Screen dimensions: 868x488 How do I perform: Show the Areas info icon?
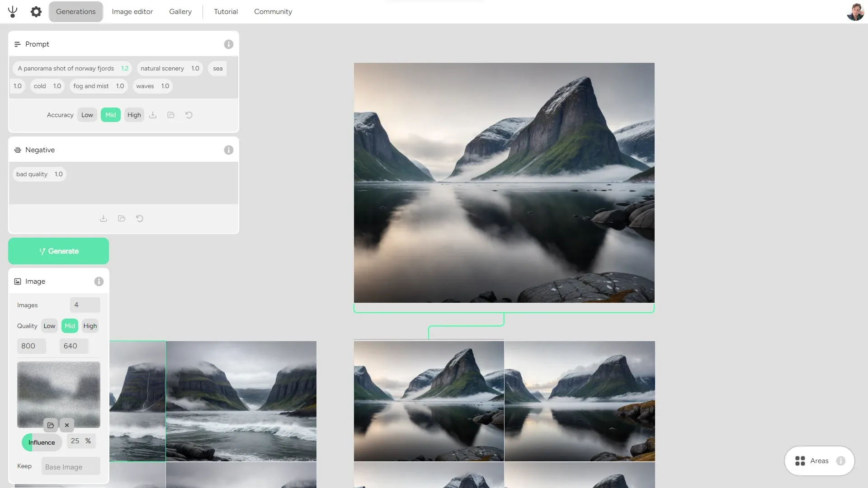(841, 461)
